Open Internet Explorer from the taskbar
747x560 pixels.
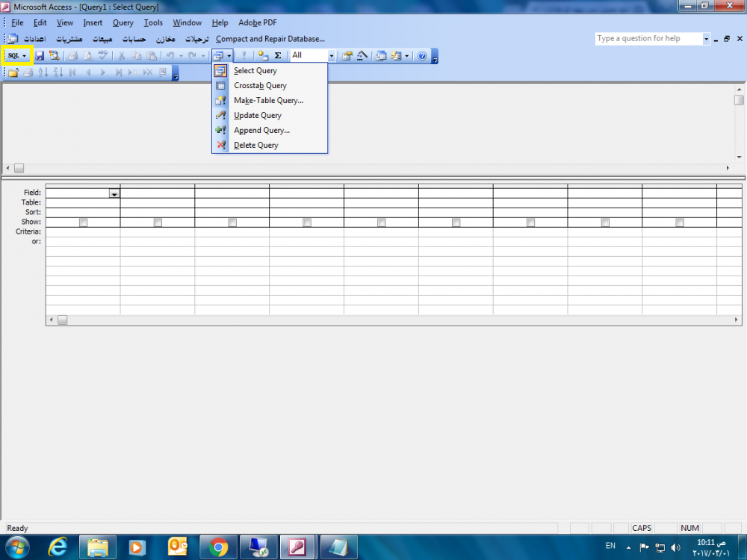pyautogui.click(x=58, y=547)
